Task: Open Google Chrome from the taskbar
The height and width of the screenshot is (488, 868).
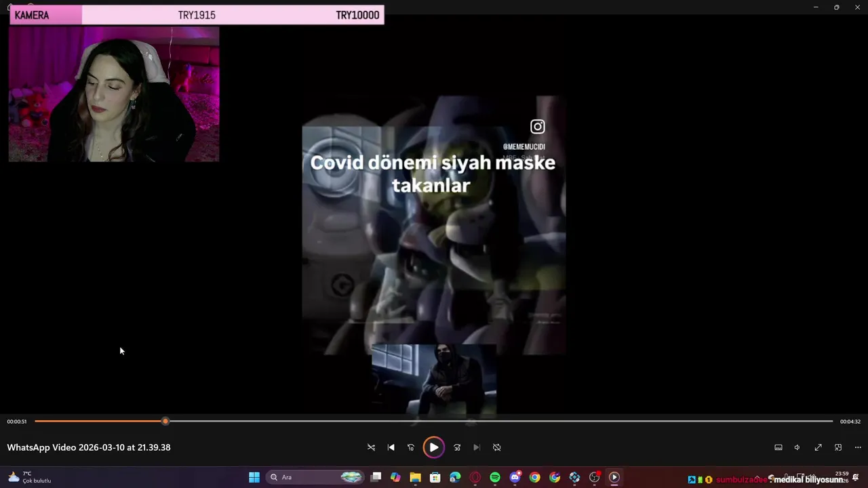Action: coord(535,477)
